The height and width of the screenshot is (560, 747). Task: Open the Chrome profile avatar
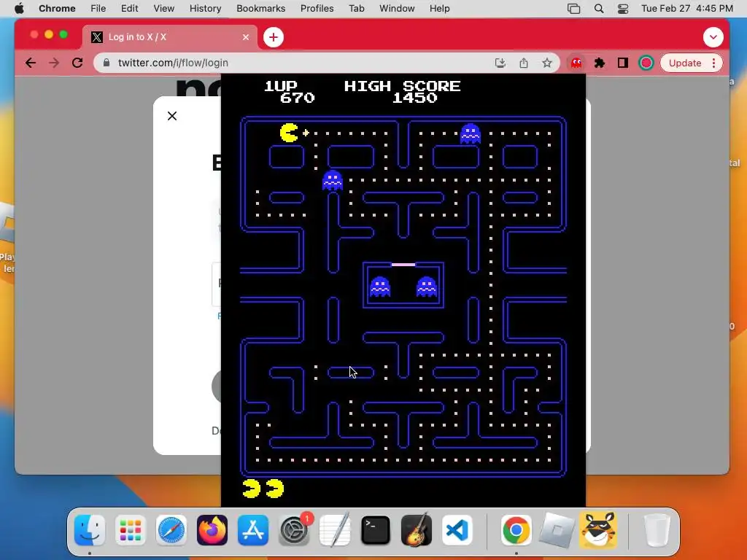(x=646, y=63)
